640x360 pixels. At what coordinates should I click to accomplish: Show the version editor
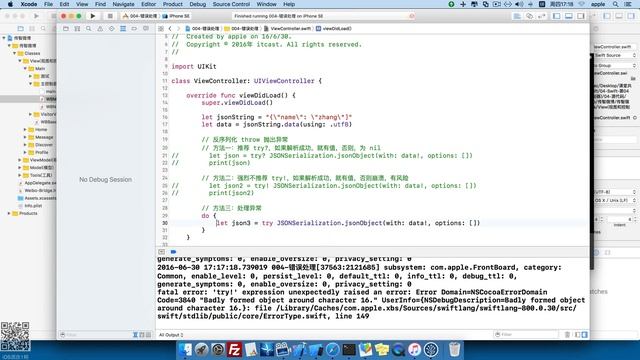(x=542, y=16)
